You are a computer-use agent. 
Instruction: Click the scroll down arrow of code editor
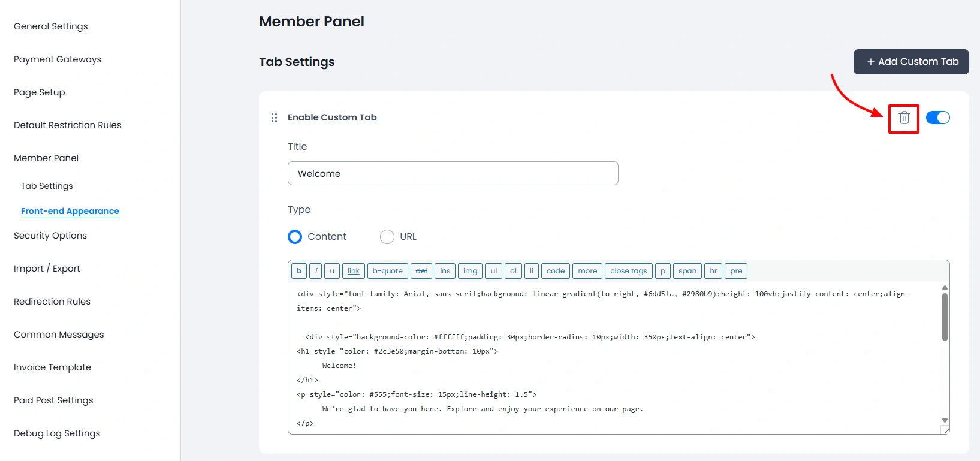945,420
